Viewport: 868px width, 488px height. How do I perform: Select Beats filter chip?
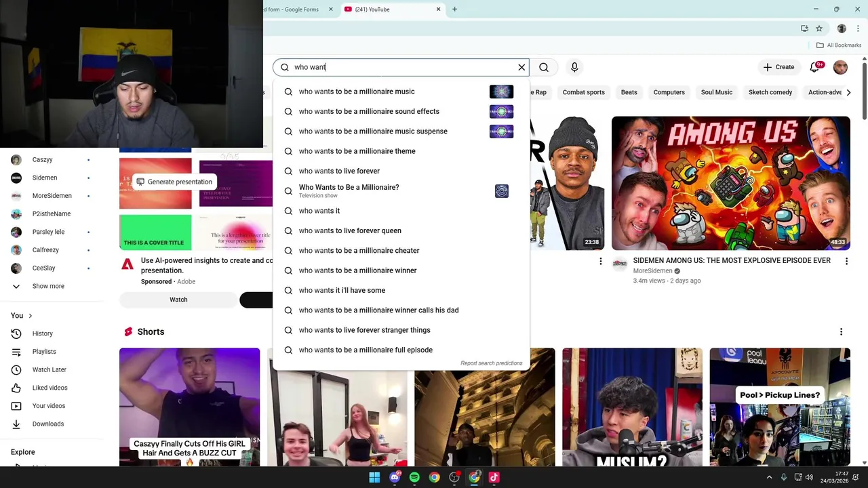pyautogui.click(x=629, y=92)
